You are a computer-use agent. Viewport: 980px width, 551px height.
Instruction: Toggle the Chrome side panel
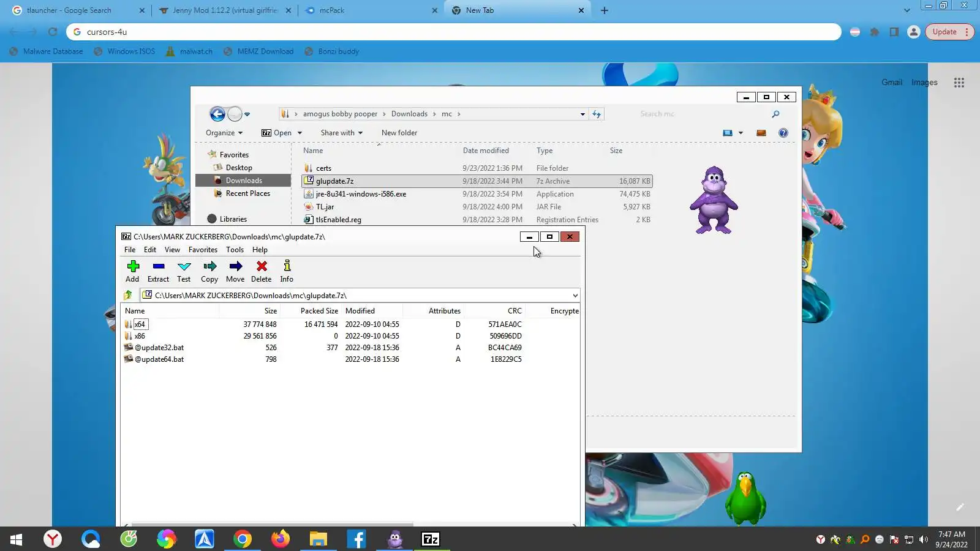894,32
